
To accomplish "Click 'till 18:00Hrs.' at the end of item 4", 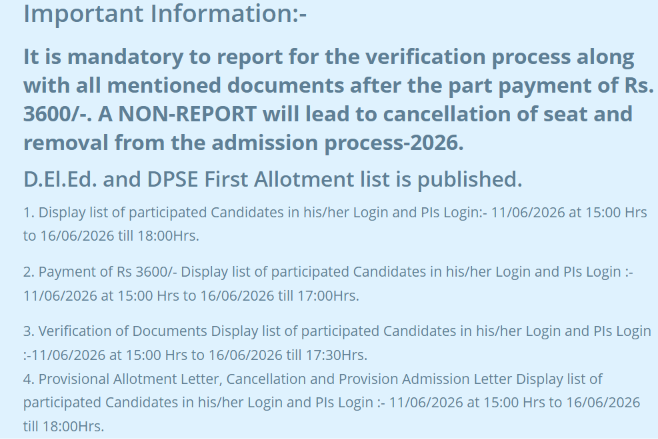I will (63, 426).
